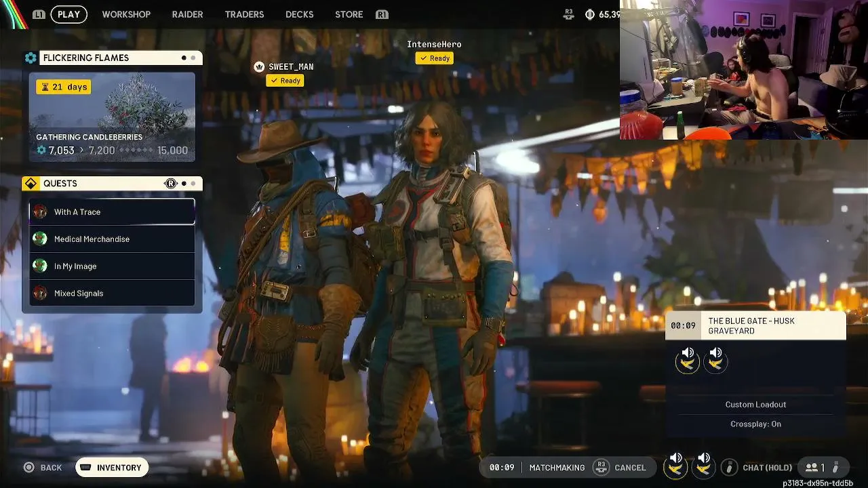Click the Ready badge under SWEET_MAN
The width and height of the screenshot is (868, 488).
285,81
